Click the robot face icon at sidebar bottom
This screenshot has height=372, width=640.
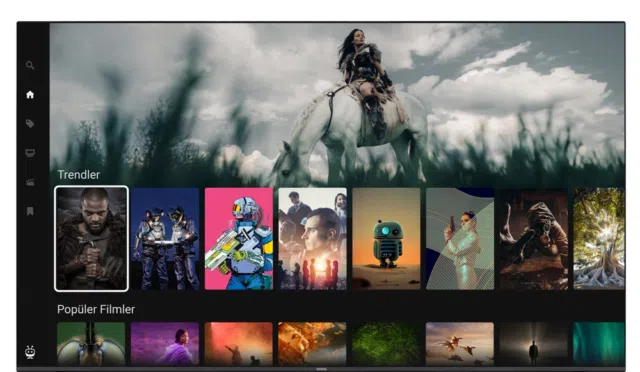point(30,352)
